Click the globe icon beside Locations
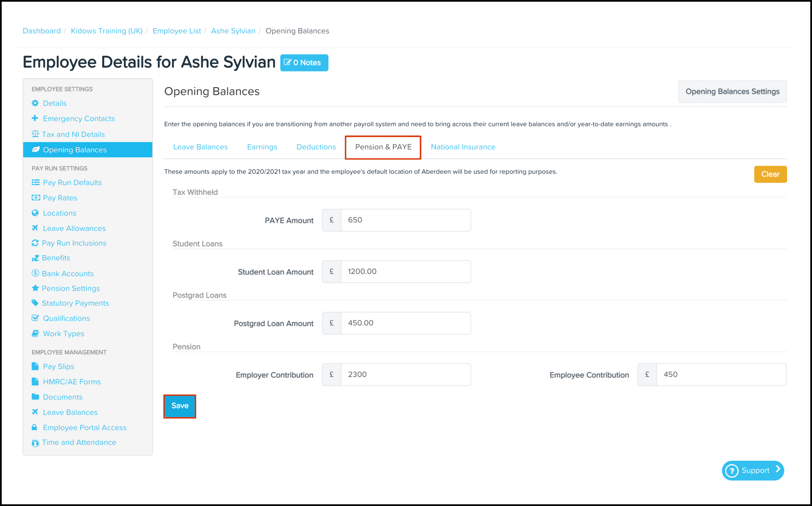The width and height of the screenshot is (812, 506). [x=35, y=213]
